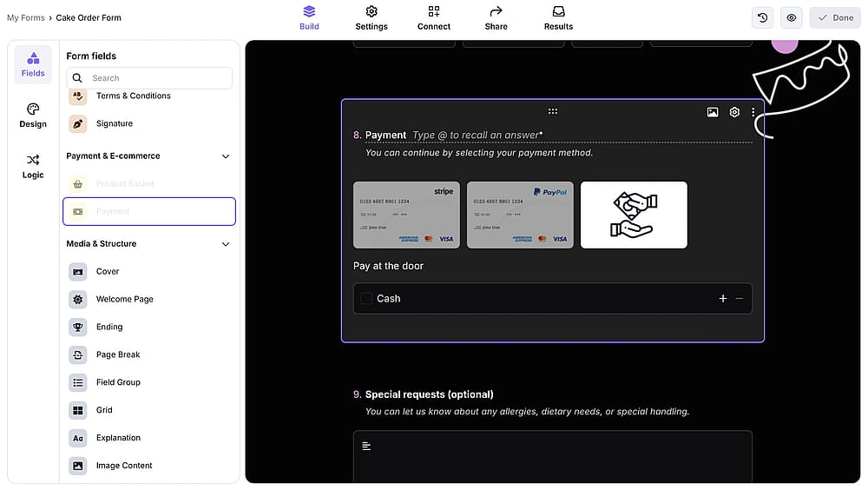Switch to the Settings tab
This screenshot has width=868, height=490.
[372, 17]
